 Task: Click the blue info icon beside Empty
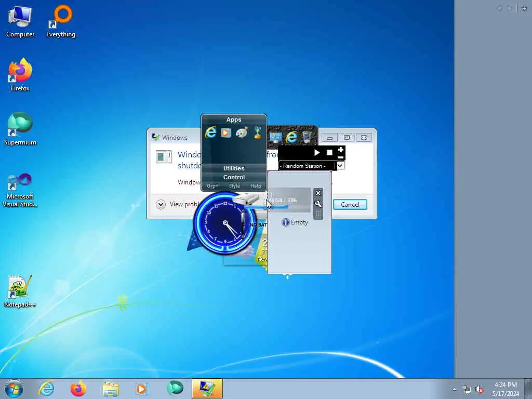pyautogui.click(x=285, y=222)
